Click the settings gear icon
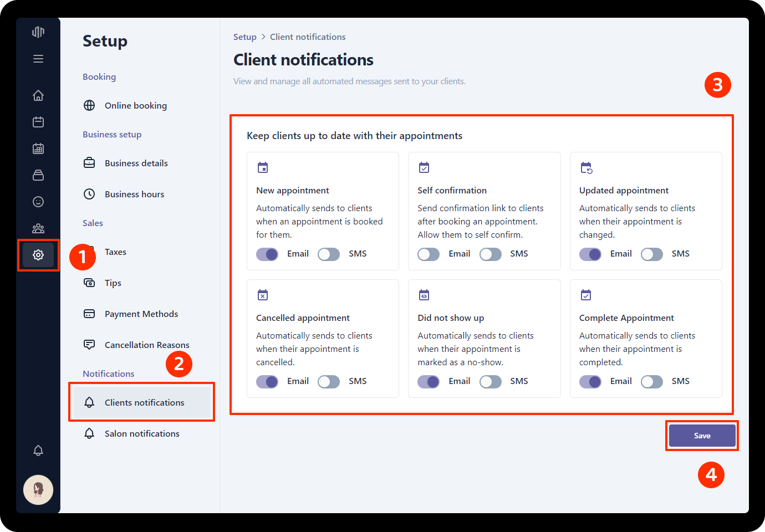 point(38,255)
